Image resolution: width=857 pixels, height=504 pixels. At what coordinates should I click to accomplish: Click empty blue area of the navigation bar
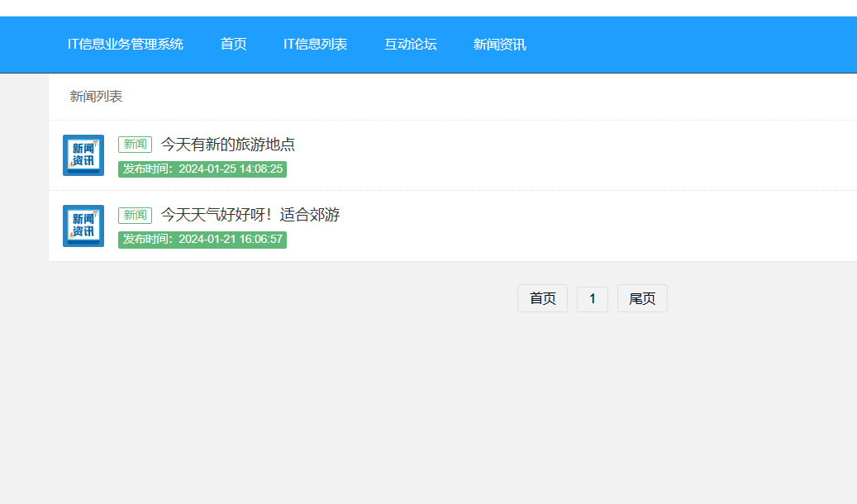coord(702,45)
